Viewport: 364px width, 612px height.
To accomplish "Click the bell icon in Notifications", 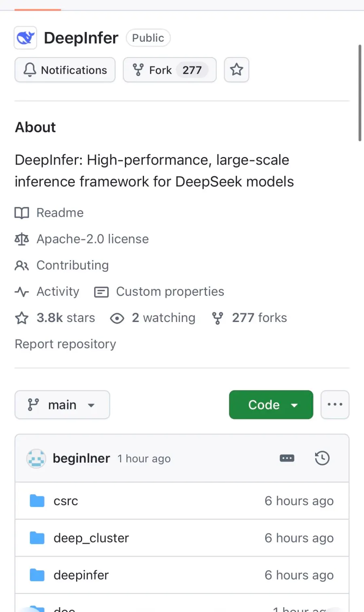I will point(30,70).
